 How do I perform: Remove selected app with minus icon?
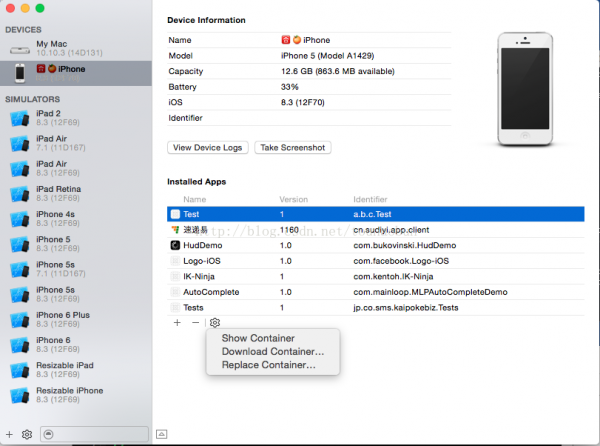point(196,323)
